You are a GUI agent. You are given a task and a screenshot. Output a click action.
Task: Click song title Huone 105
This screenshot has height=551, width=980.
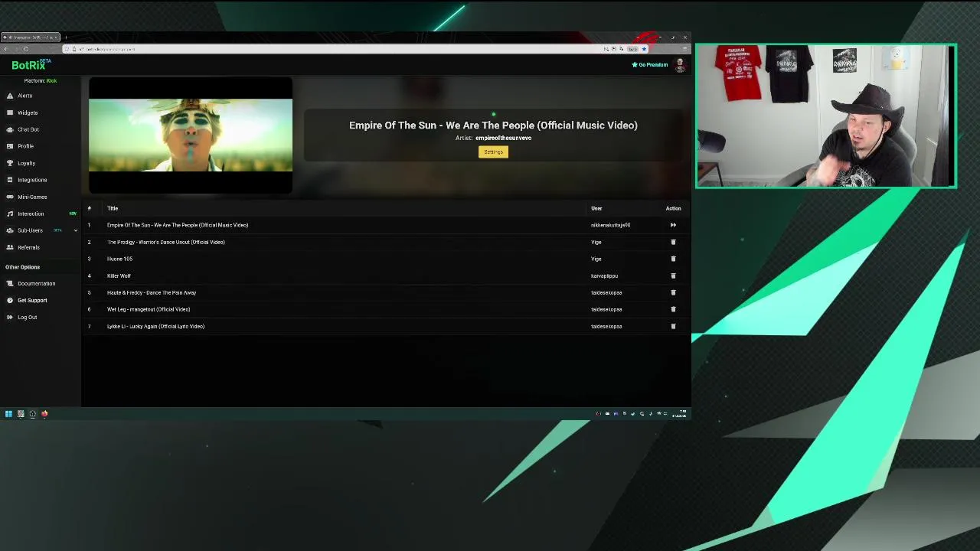tap(119, 259)
